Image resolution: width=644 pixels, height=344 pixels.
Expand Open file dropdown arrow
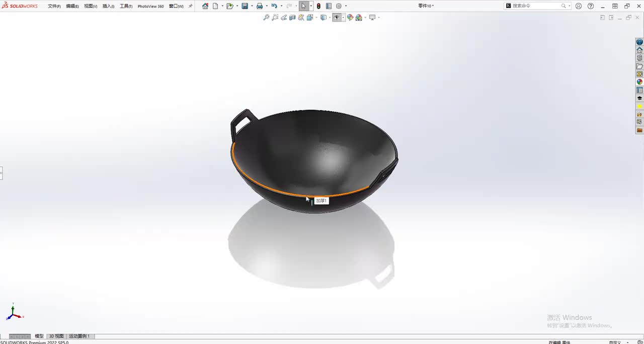pos(236,6)
